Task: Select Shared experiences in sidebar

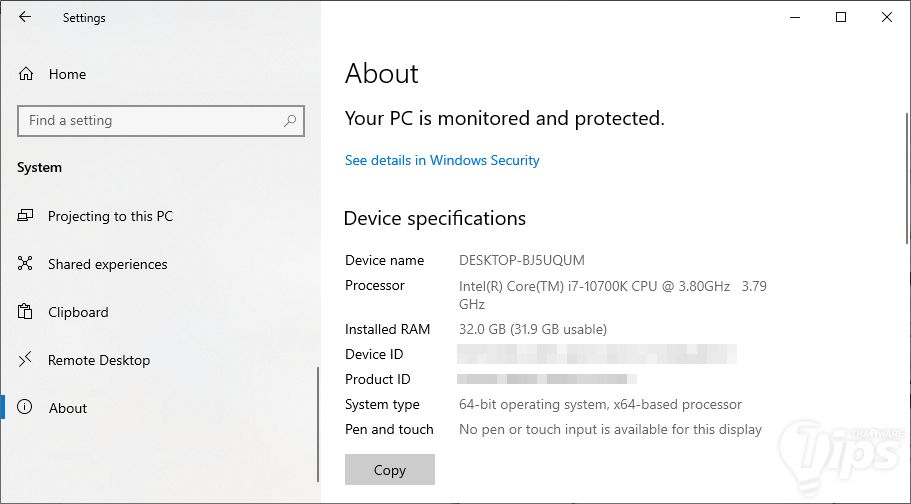Action: (x=107, y=264)
